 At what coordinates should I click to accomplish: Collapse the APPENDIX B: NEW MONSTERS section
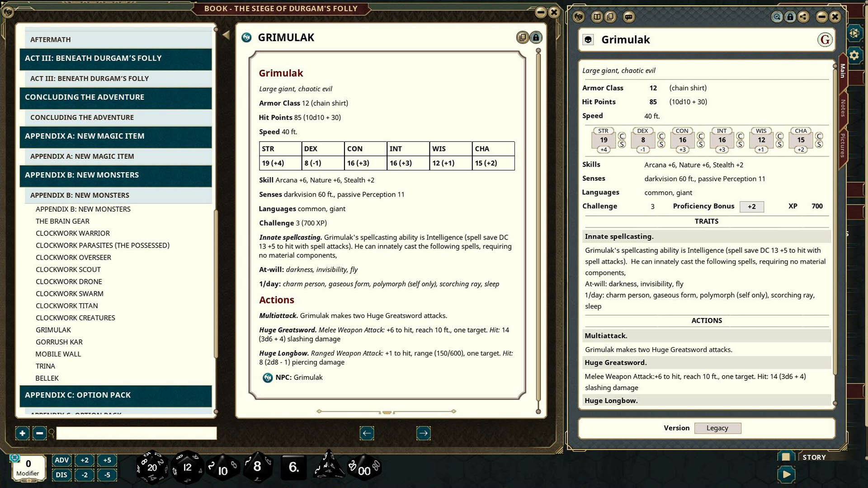[x=115, y=176]
